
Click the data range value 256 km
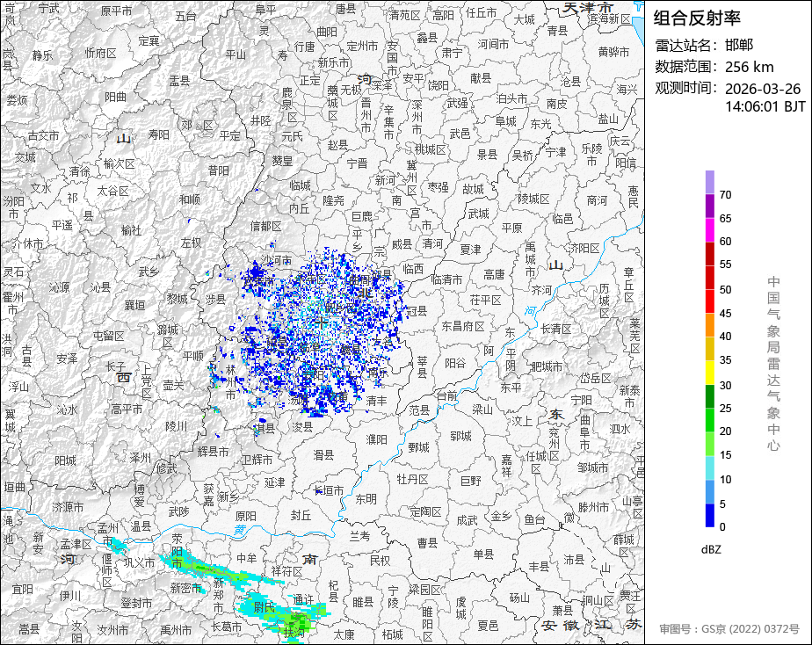point(750,67)
